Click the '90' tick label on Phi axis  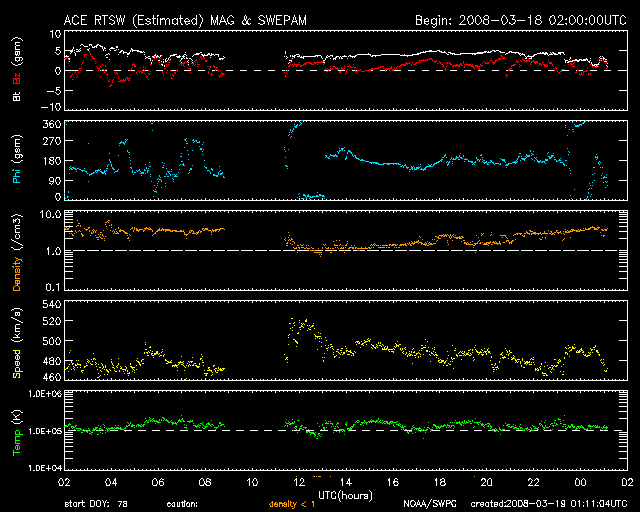coord(55,180)
